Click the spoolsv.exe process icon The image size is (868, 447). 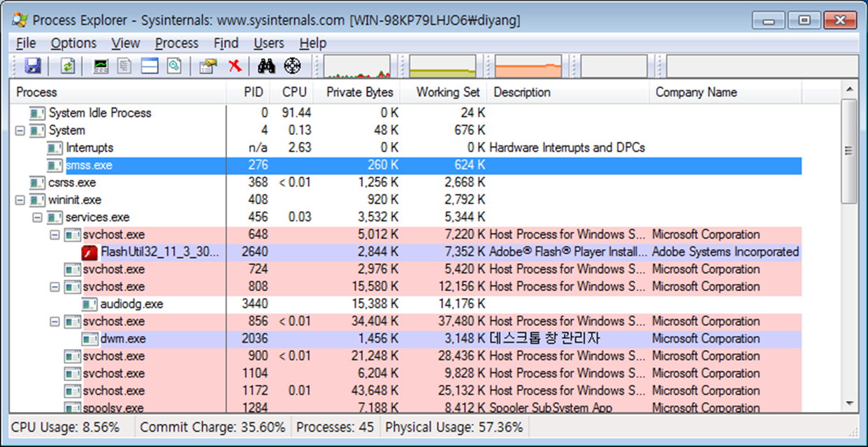coord(72,407)
